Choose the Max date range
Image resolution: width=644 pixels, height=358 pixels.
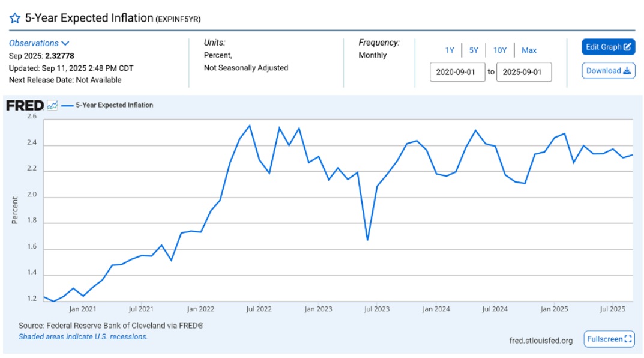(x=529, y=50)
